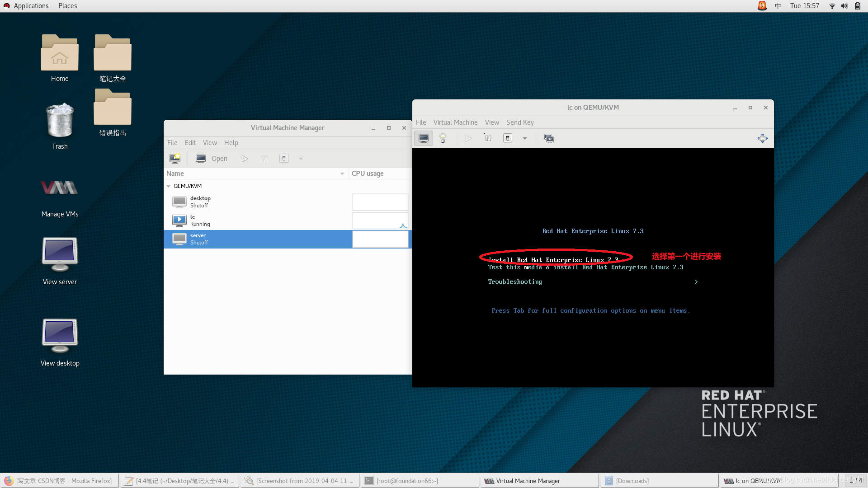The height and width of the screenshot is (488, 868).
Task: Open the Trash desktop icon
Action: pos(60,126)
